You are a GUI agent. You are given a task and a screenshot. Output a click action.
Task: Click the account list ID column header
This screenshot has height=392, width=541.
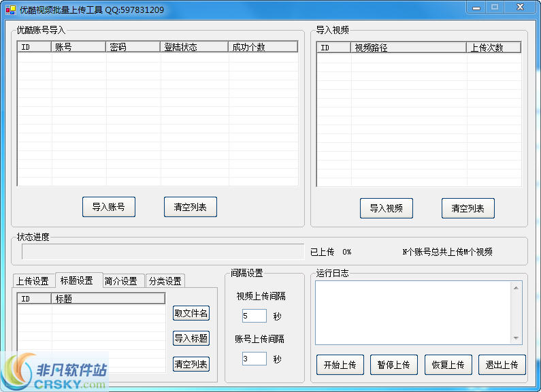coord(34,47)
